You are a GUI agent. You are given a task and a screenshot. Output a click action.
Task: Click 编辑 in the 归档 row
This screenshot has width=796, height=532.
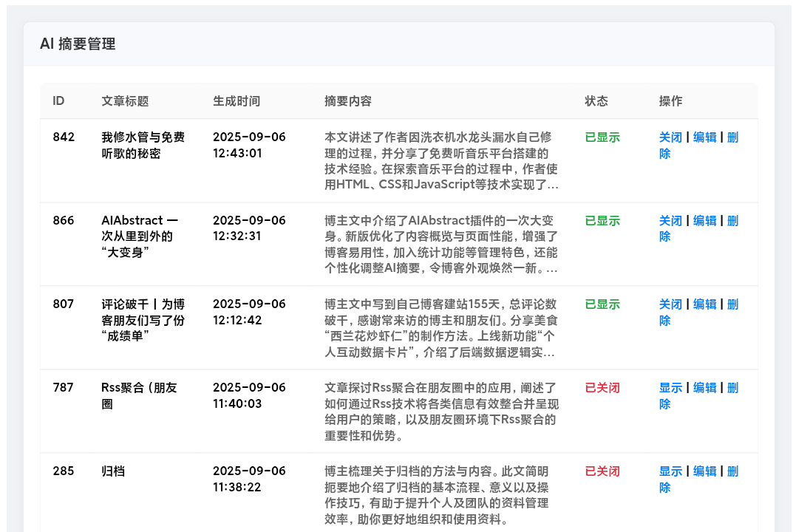point(704,471)
